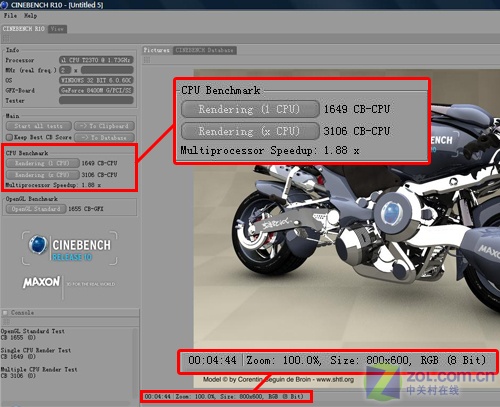The width and height of the screenshot is (500, 407).
Task: Click the grip icon below Pictures tab
Action: 147,60
